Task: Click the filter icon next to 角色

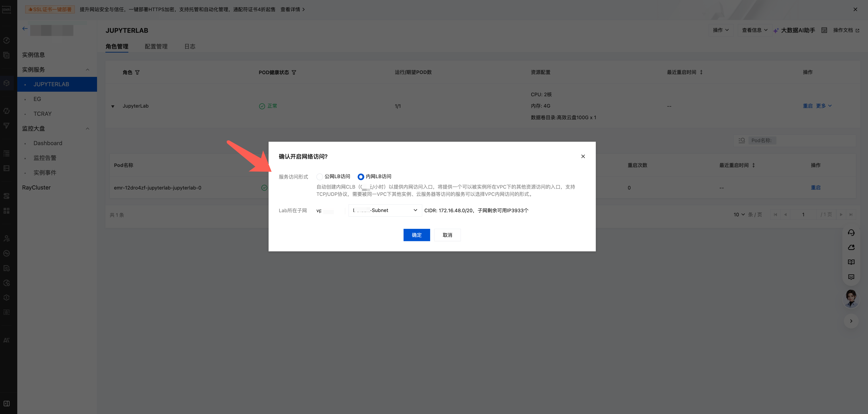Action: coord(137,73)
